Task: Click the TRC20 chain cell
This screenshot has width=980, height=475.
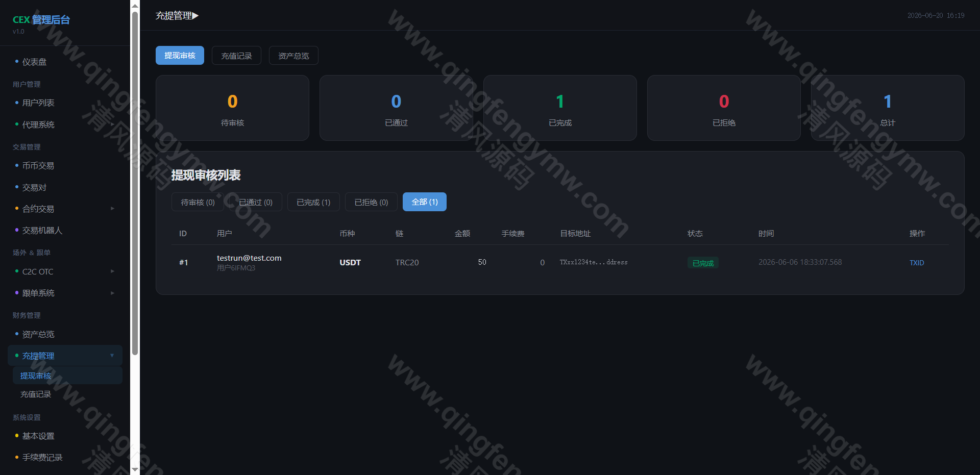Action: pyautogui.click(x=407, y=263)
